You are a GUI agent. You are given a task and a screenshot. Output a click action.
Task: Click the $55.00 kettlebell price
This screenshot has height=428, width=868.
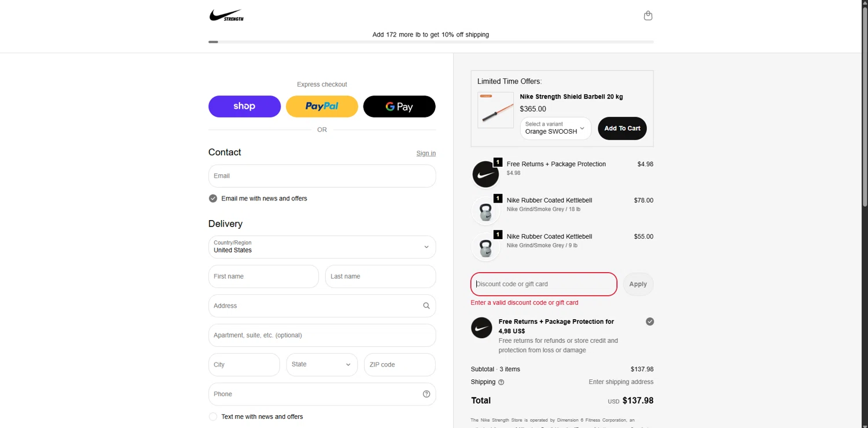point(643,236)
